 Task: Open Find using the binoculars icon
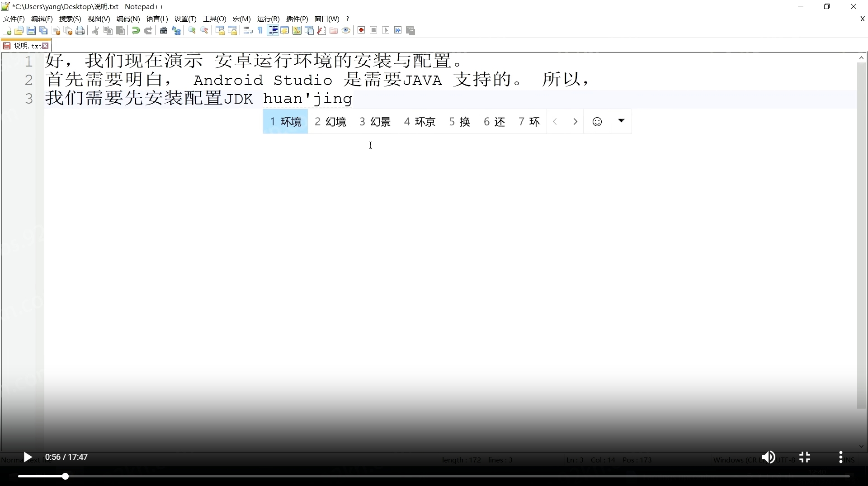click(x=164, y=30)
